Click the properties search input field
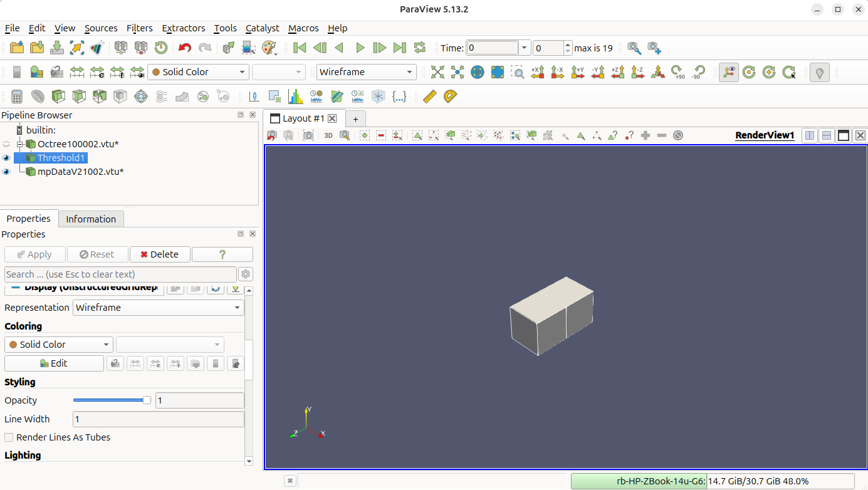The height and width of the screenshot is (490, 868). tap(120, 274)
